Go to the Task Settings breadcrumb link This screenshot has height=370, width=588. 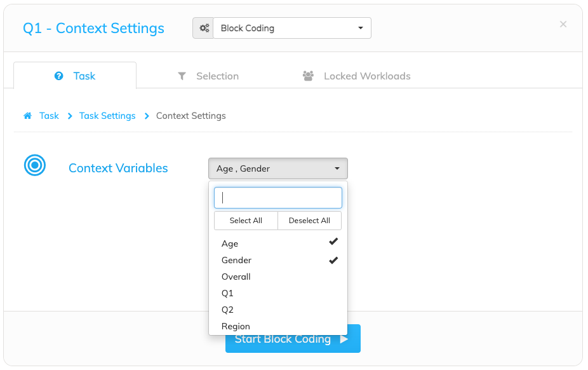pyautogui.click(x=107, y=116)
